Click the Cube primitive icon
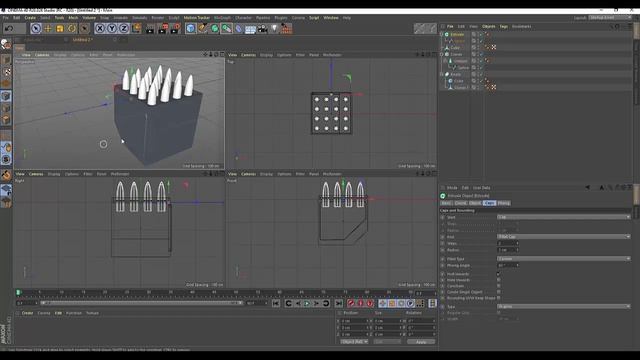640x360 pixels. point(191,28)
